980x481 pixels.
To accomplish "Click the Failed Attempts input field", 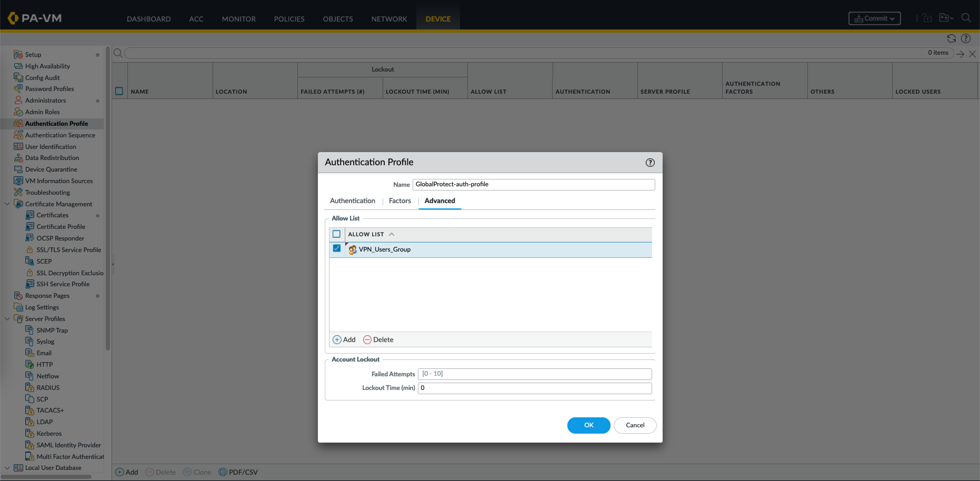I will (x=534, y=374).
